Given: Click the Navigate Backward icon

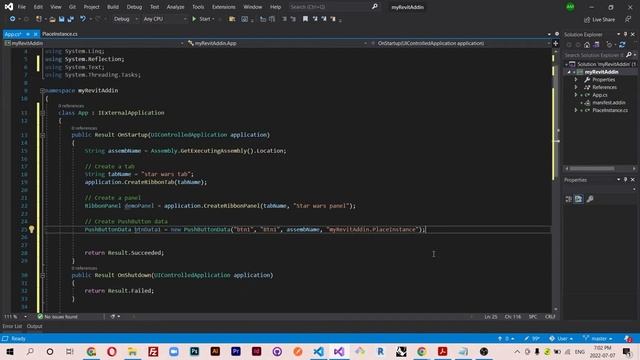Looking at the screenshot, I should click(x=13, y=19).
